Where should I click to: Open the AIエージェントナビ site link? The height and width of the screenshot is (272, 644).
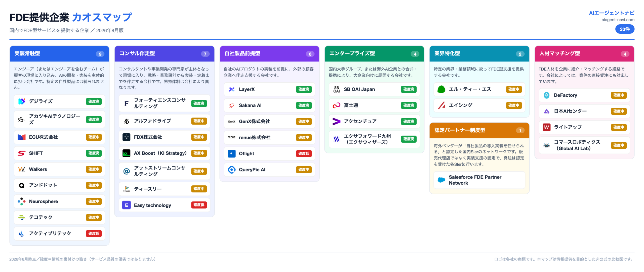(612, 13)
